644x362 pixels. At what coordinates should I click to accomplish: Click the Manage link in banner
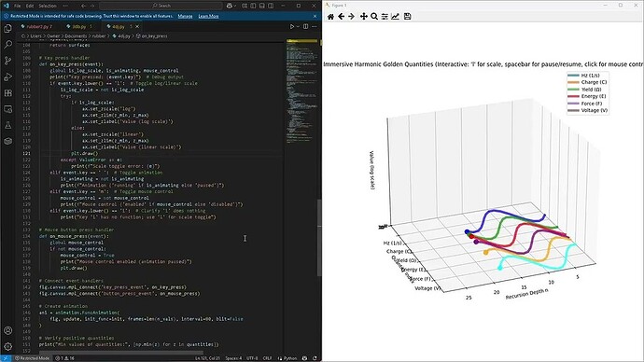(x=185, y=16)
